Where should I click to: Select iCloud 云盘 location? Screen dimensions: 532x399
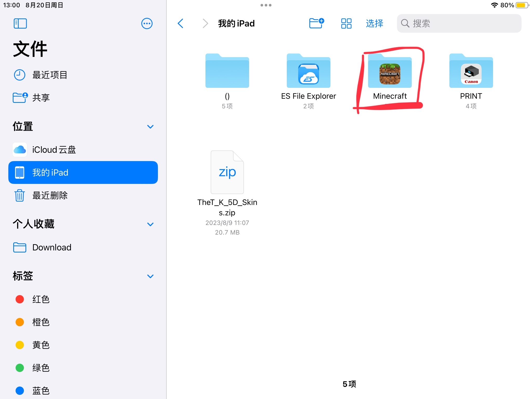click(x=83, y=150)
